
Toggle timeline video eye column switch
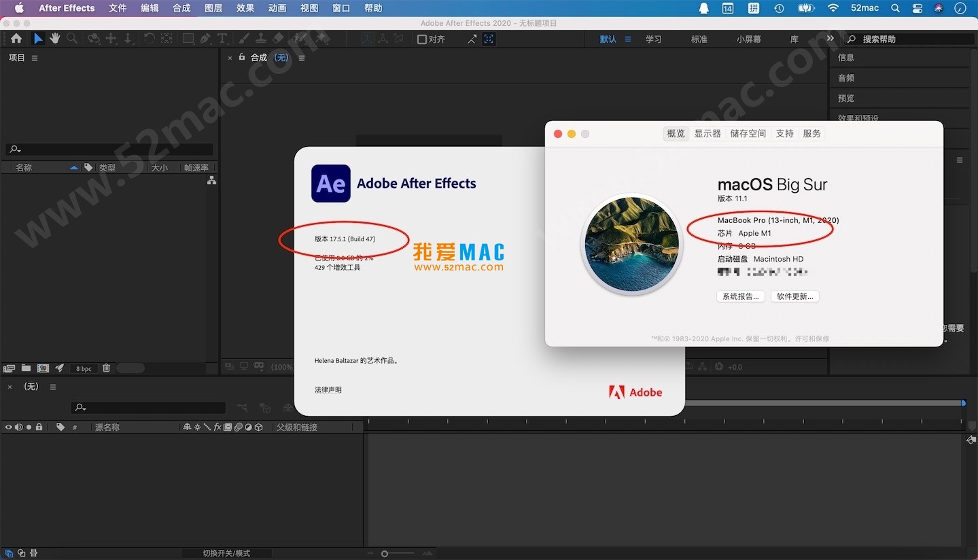9,427
